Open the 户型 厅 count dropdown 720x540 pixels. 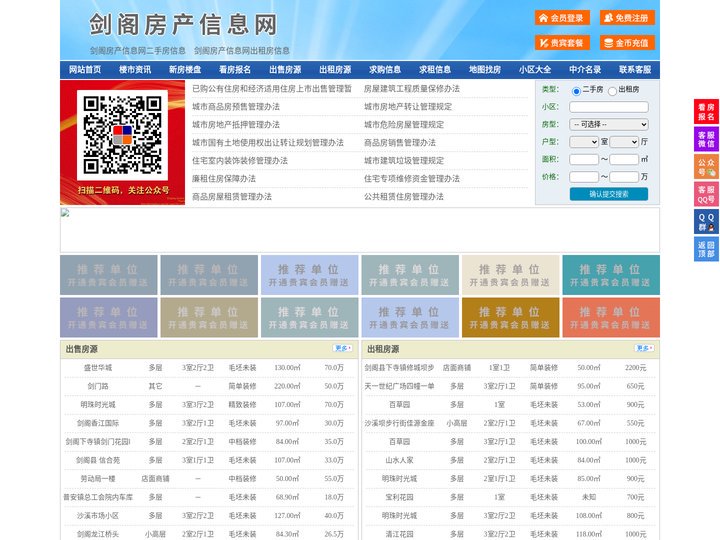624,142
